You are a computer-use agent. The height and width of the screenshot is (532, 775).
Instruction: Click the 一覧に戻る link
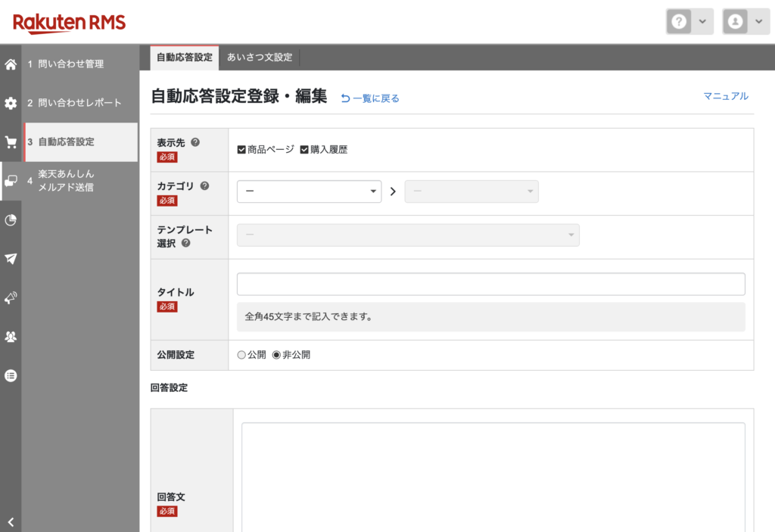coord(370,98)
